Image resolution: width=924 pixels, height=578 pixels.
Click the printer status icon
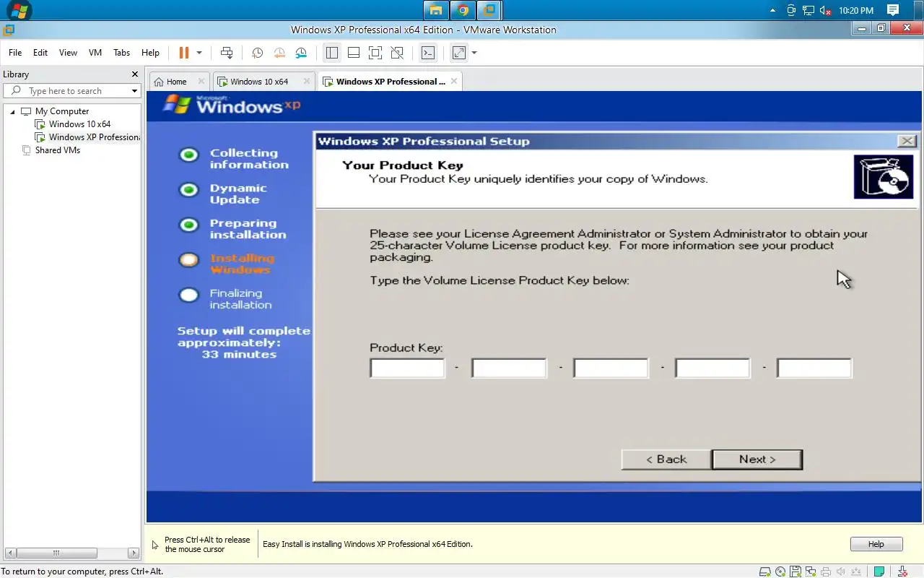(826, 571)
